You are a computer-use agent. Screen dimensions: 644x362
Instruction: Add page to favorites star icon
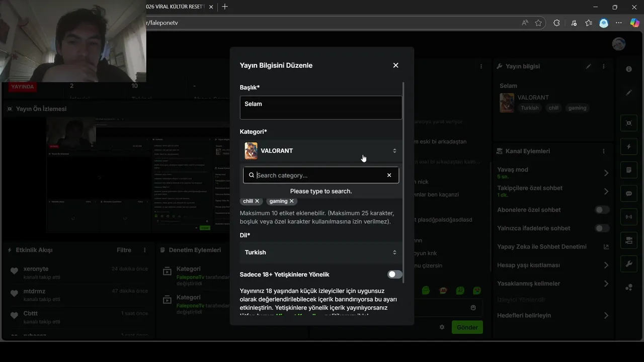pyautogui.click(x=538, y=23)
